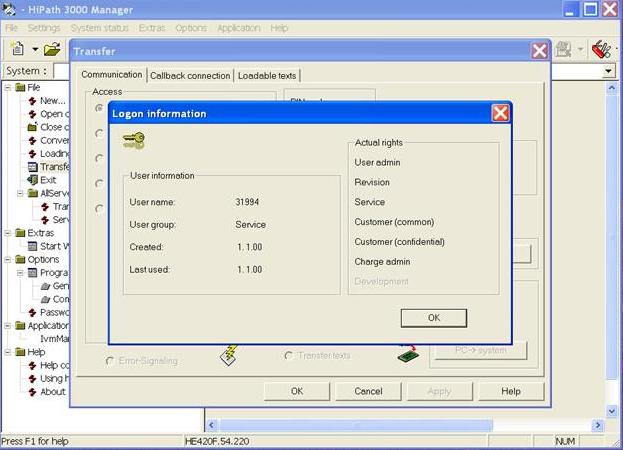Select the Error-Signaling radio button

click(110, 361)
